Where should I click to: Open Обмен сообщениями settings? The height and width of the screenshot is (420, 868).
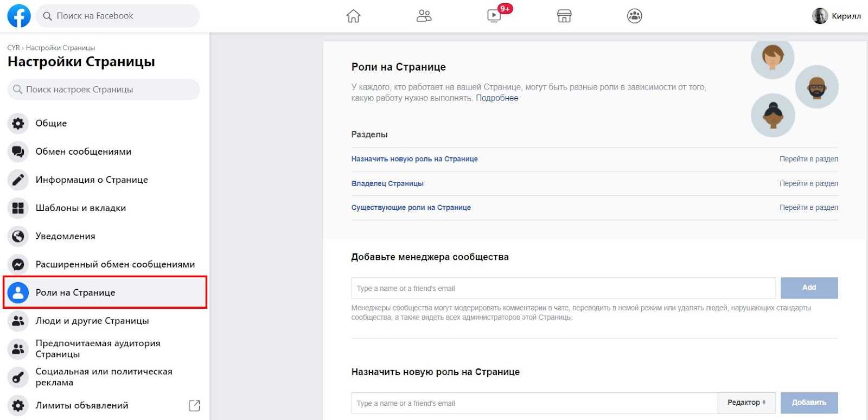tap(83, 151)
